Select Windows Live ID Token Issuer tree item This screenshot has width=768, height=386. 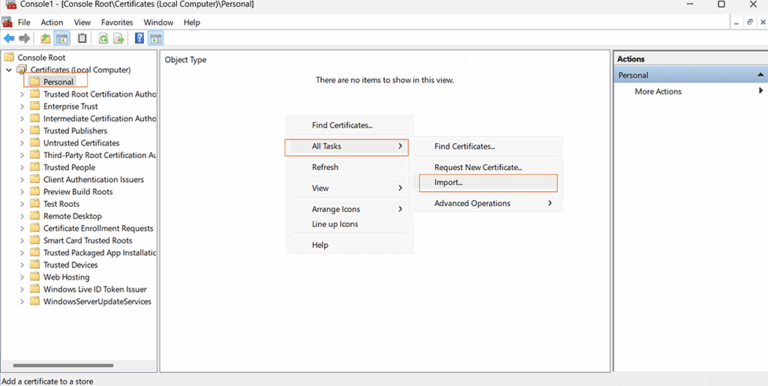click(x=95, y=289)
